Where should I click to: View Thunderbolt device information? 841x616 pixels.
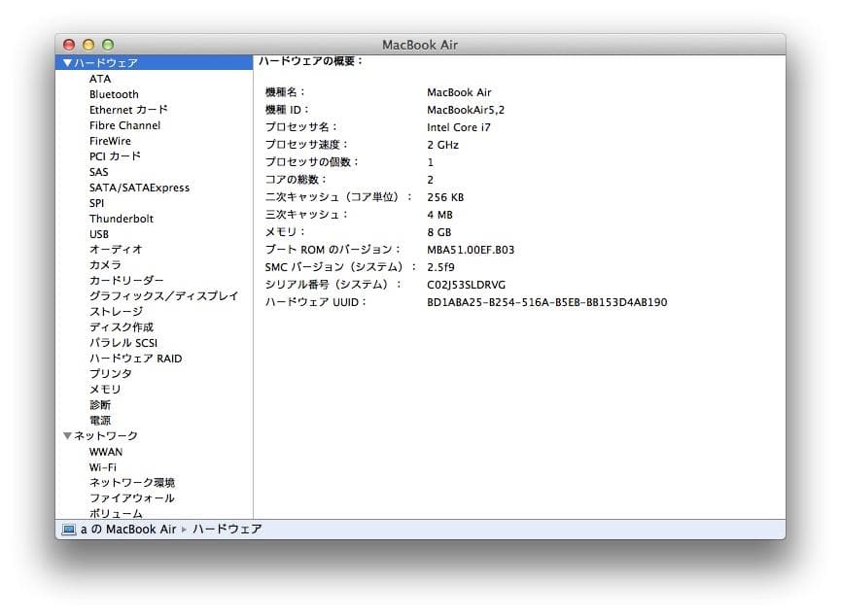tap(121, 218)
